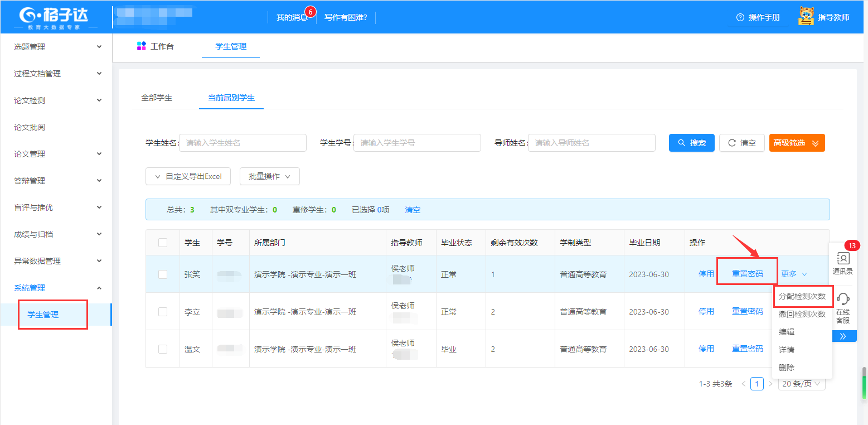Tick the checkbox for student 温文
868x425 pixels.
[163, 349]
